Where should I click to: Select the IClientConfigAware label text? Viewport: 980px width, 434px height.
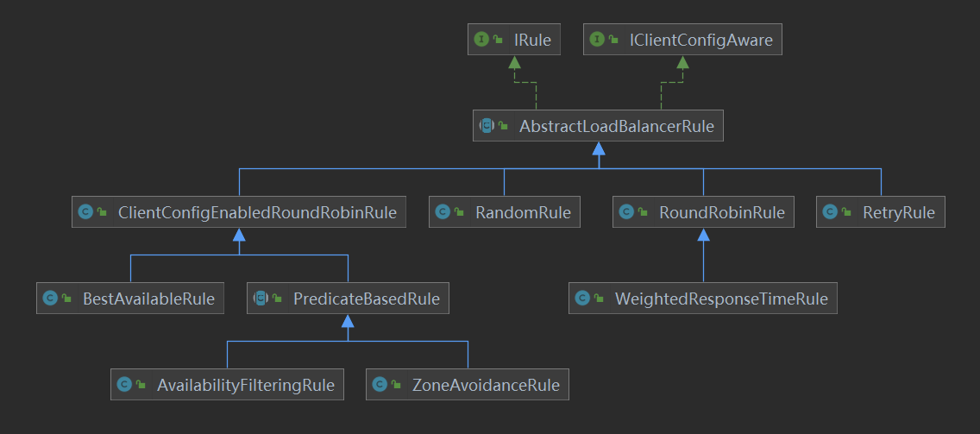click(701, 40)
